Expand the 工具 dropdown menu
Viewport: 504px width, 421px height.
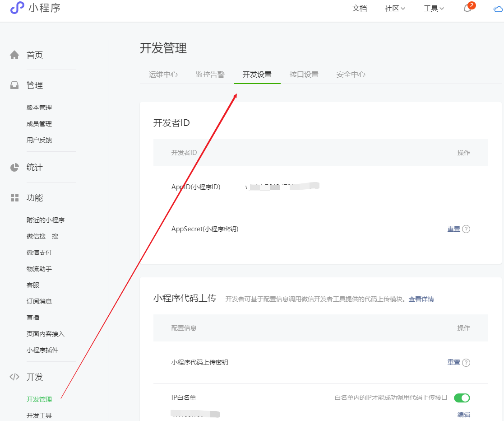click(x=434, y=9)
